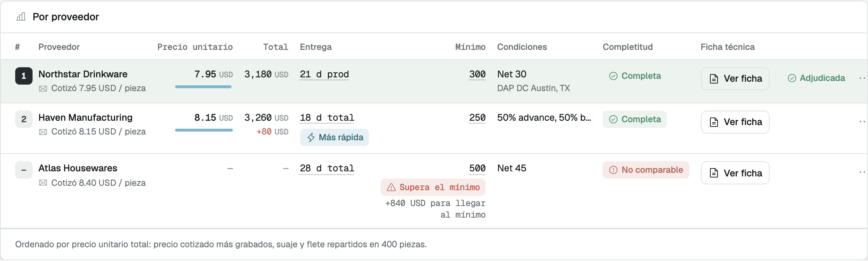Open the more options menu for Haven Manufacturing
Screen dimensions: 868x261
(x=862, y=121)
